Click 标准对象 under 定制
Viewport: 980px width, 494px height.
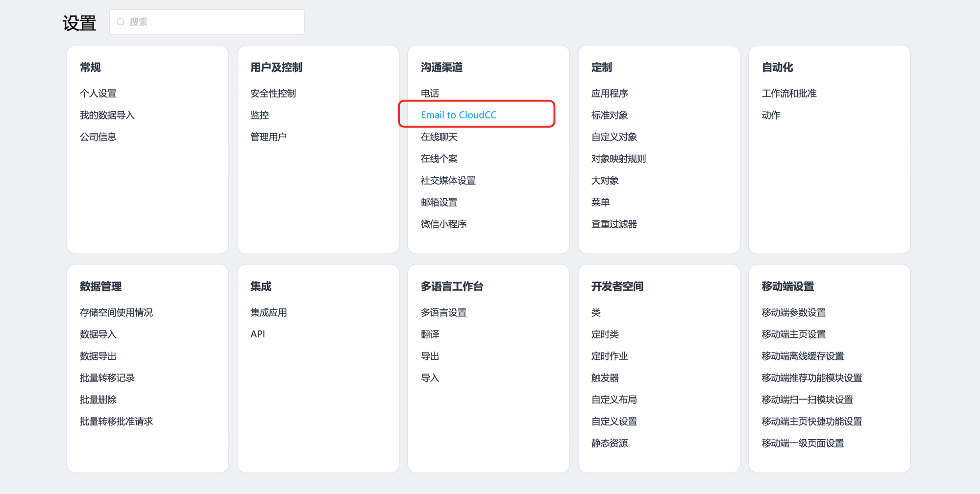609,115
